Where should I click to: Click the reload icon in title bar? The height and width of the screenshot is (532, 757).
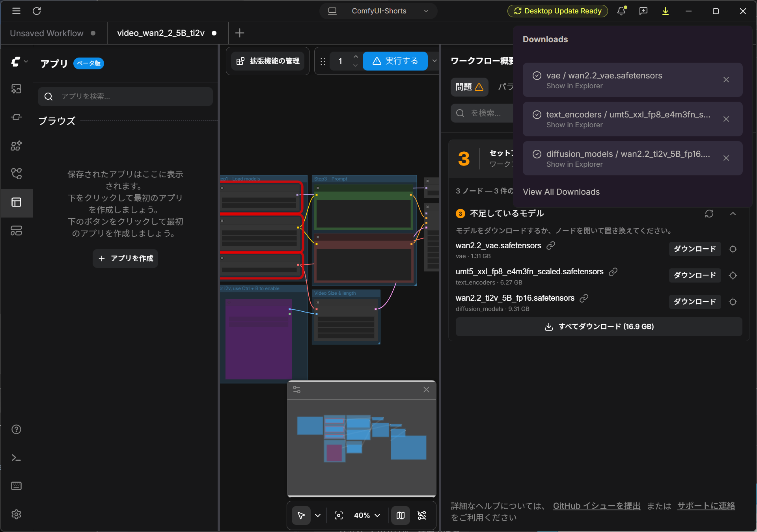[37, 11]
